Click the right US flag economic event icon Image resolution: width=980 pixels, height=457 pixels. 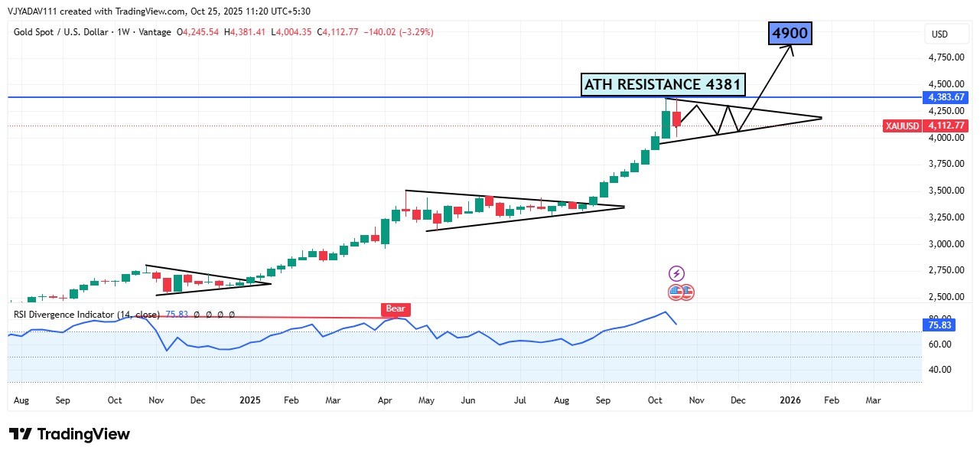(x=686, y=292)
